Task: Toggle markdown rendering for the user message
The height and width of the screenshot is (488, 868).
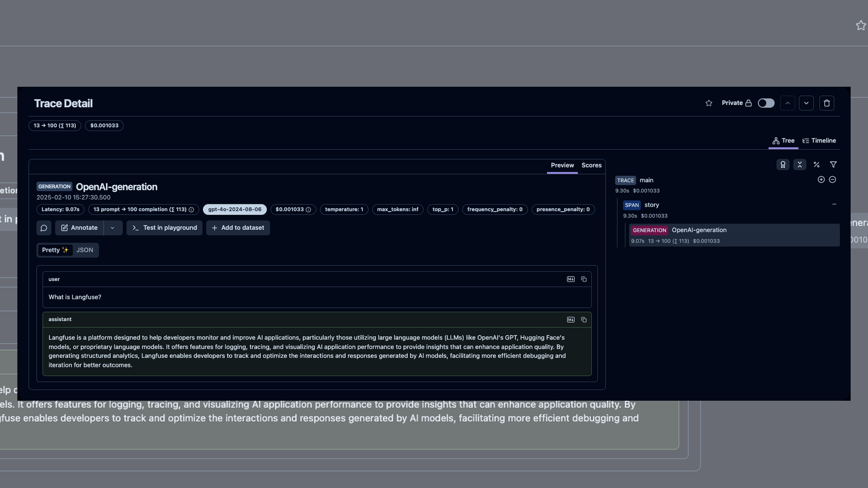Action: [x=571, y=279]
